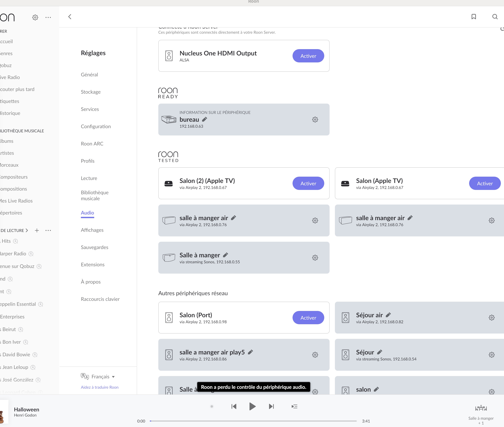Screen dimensions: 504x427
Task: Skip to next track
Action: (x=271, y=406)
